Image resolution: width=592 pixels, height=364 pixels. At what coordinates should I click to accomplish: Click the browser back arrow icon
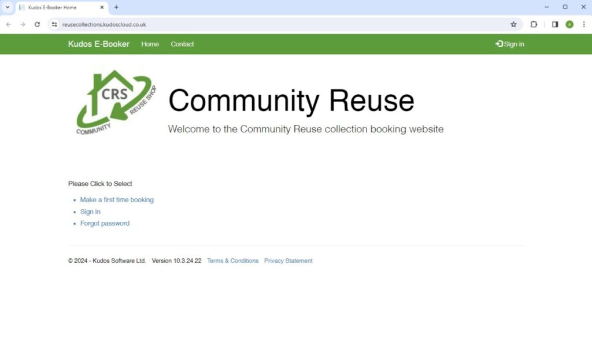(8, 24)
